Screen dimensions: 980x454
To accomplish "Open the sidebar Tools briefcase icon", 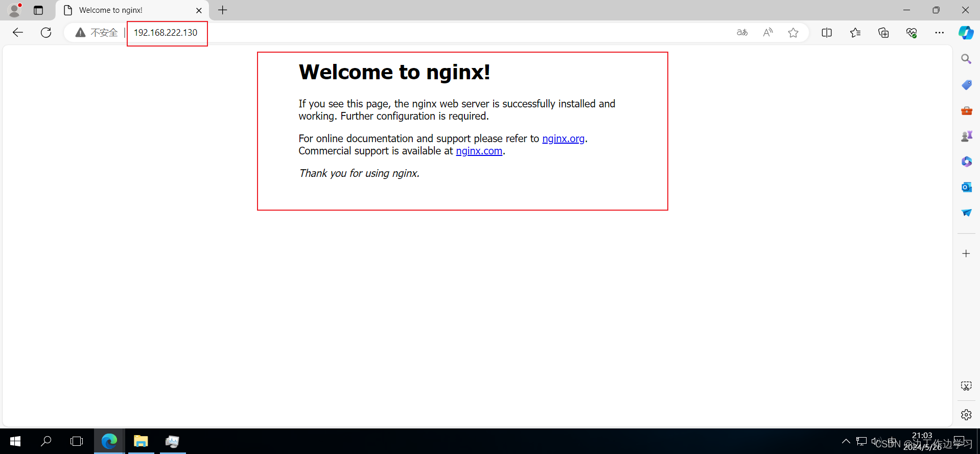I will (966, 110).
